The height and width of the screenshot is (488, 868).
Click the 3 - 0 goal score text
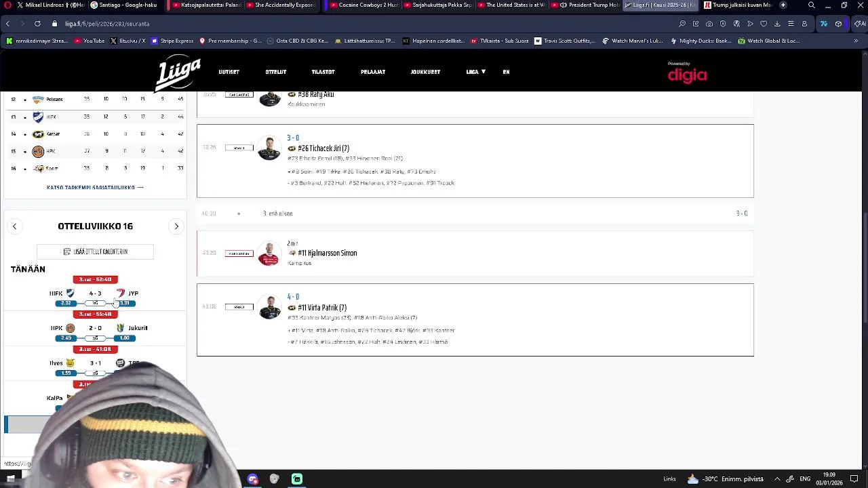(293, 138)
